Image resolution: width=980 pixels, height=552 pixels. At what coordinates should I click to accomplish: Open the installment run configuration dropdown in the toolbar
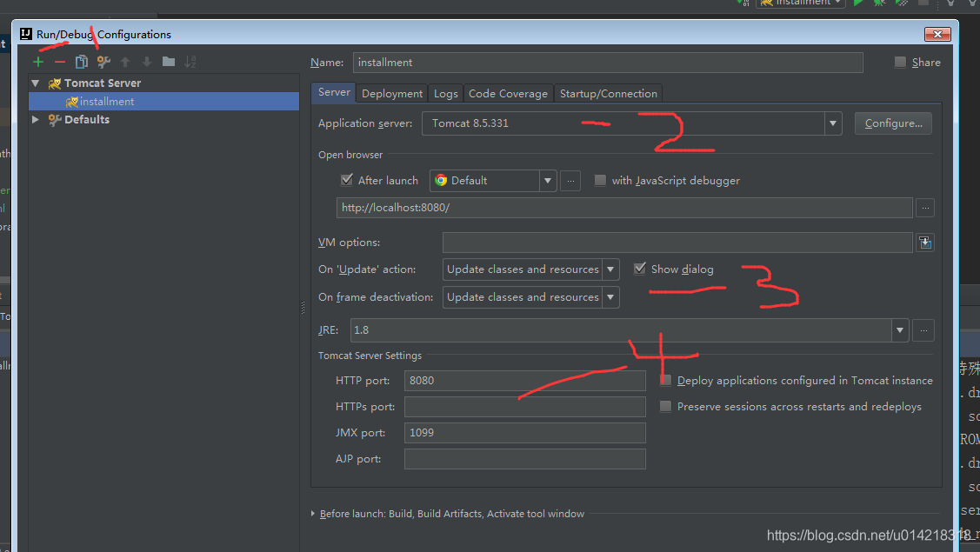pyautogui.click(x=801, y=3)
